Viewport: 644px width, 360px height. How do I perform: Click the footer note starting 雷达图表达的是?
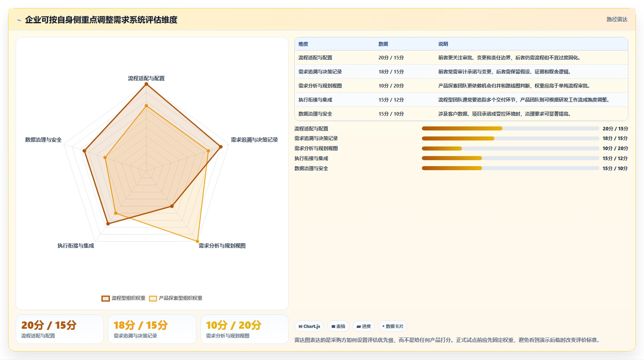tap(448, 340)
